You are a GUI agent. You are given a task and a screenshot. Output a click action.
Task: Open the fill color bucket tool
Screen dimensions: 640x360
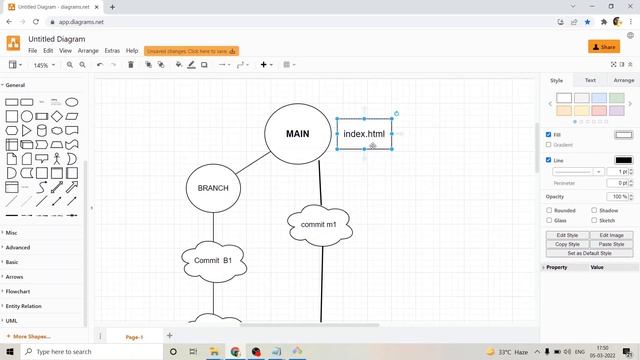click(179, 64)
